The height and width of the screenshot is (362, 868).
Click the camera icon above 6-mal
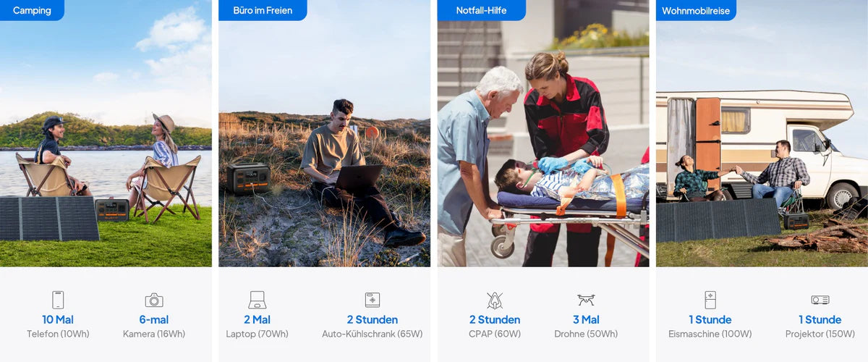[154, 300]
